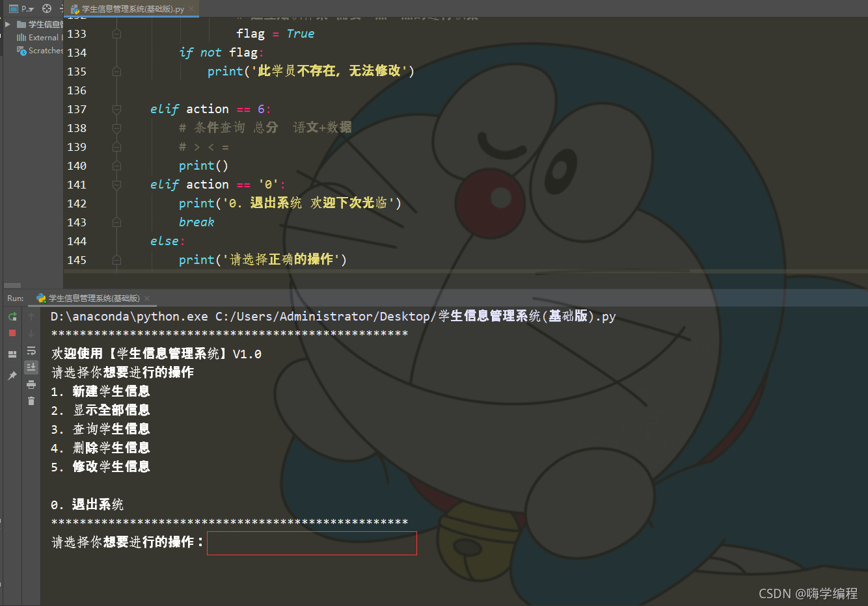Click the Python icon on the Run tab
868x606 pixels.
point(41,298)
